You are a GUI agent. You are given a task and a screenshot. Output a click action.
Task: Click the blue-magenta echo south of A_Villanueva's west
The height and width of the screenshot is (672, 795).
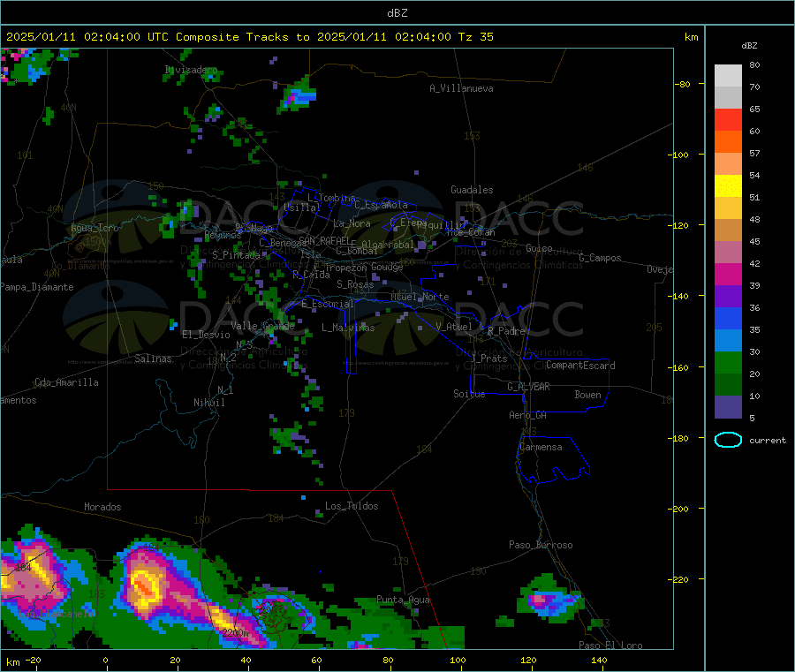point(299,94)
